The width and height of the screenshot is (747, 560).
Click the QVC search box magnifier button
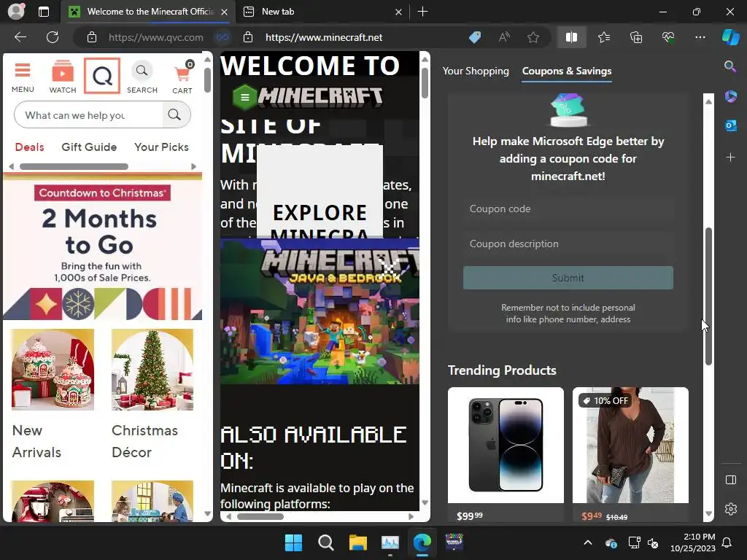[175, 114]
